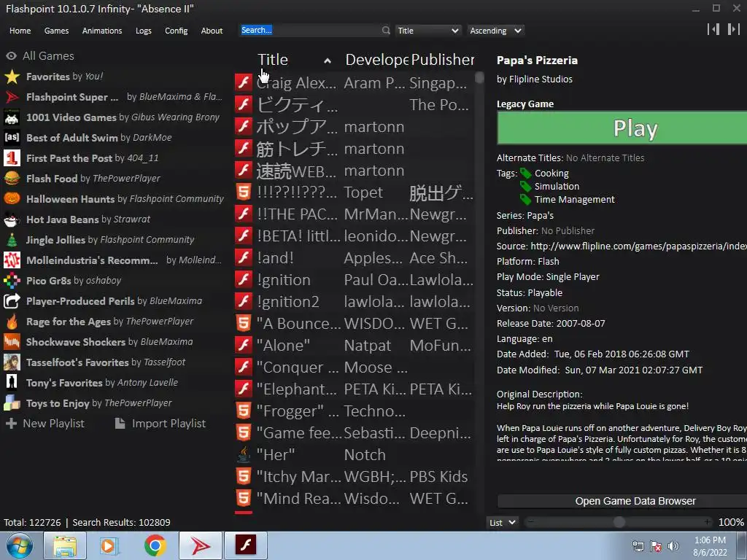Click the flipline.com source link
This screenshot has width=747, height=560.
tap(638, 246)
